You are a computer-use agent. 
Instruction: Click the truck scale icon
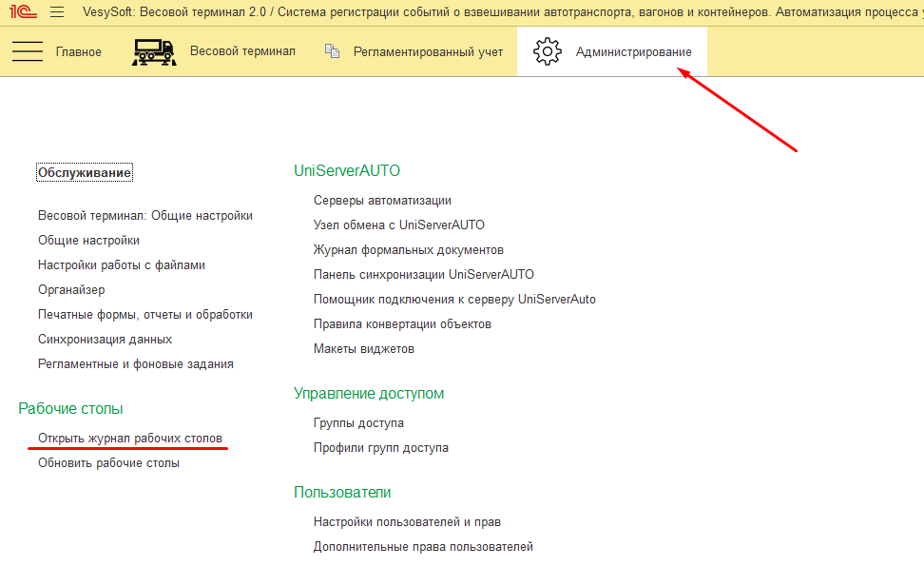[x=152, y=51]
